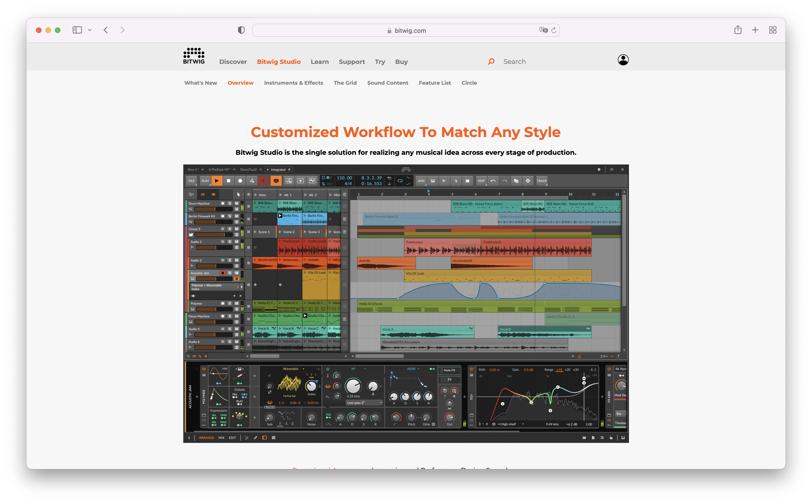Viewport: 812px width, 504px height.
Task: Open the Discover menu
Action: [x=233, y=62]
